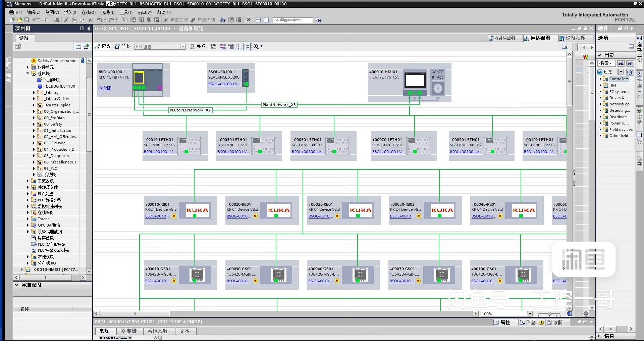Open the HMI 连接 connection type dropdown

pos(183,47)
